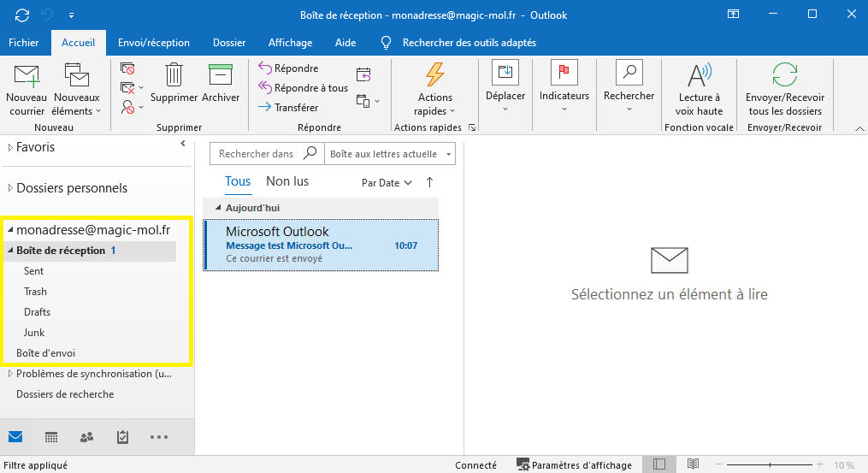Click the search magnifier icon

310,153
